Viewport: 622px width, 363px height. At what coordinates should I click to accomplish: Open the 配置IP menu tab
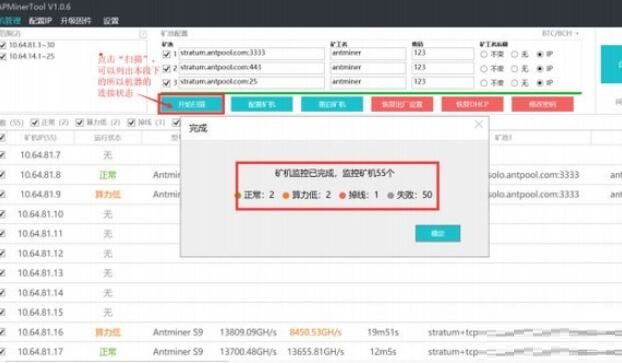click(40, 21)
